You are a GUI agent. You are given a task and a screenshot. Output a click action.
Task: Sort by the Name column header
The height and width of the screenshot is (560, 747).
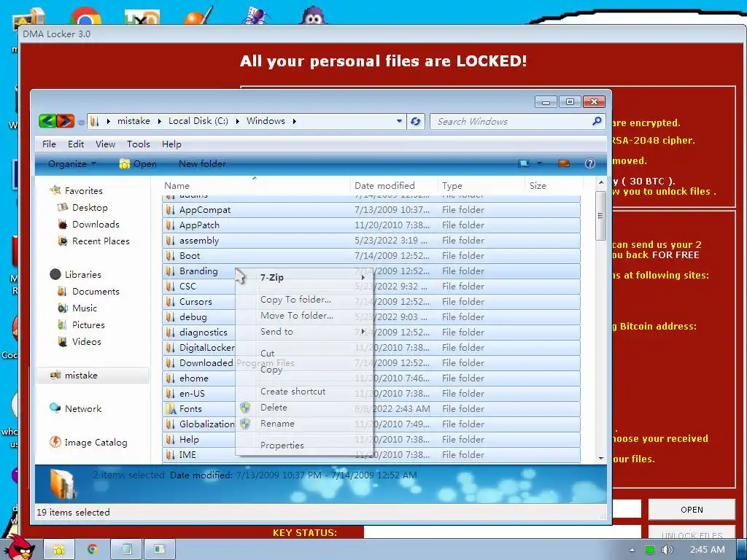pyautogui.click(x=256, y=186)
